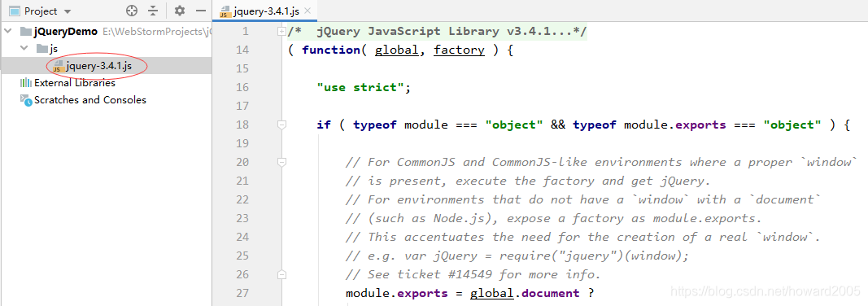Screen dimensions: 868x306
Task: Click the fold-end marker at line 26
Action: click(281, 274)
